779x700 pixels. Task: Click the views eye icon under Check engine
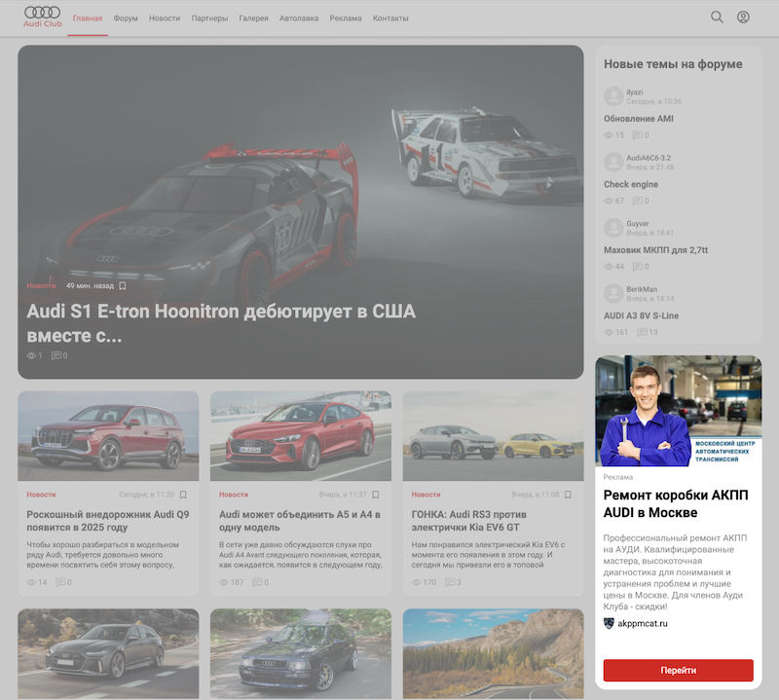(x=610, y=201)
